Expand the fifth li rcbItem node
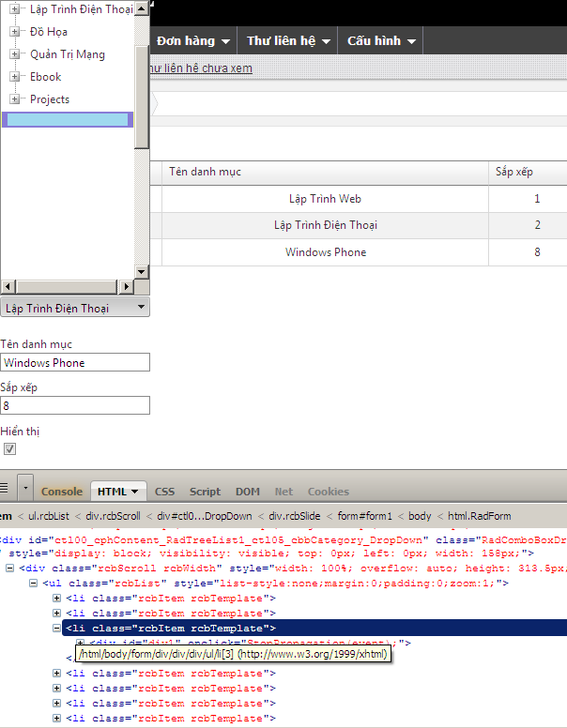Screen dimensions: 567x728 click(x=56, y=688)
